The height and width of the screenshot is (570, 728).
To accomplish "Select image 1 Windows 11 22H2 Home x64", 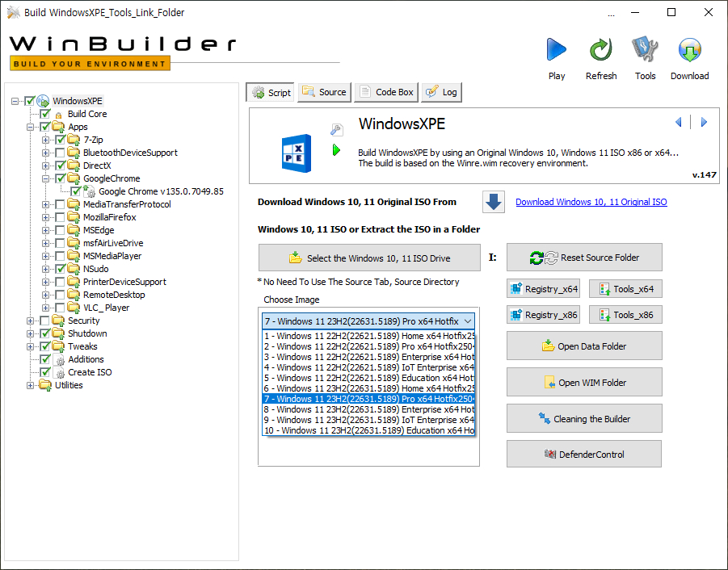I will click(368, 336).
